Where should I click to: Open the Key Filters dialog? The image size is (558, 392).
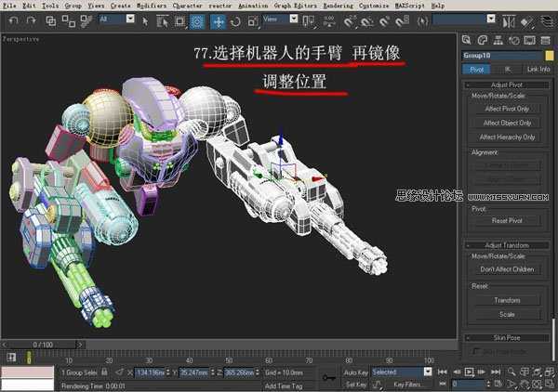pyautogui.click(x=408, y=385)
